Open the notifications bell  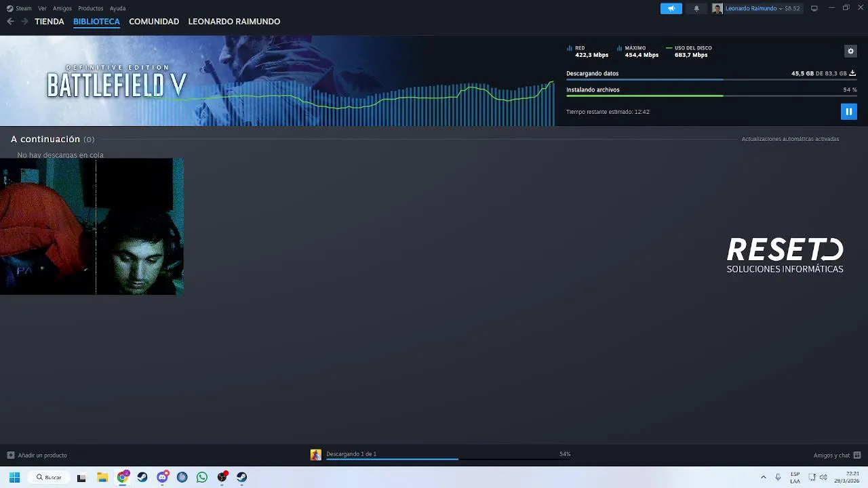[696, 8]
